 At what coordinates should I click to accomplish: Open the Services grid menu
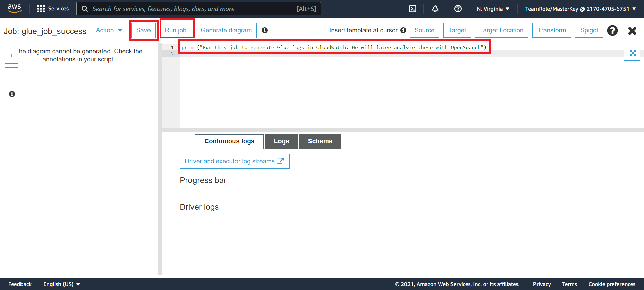53,9
